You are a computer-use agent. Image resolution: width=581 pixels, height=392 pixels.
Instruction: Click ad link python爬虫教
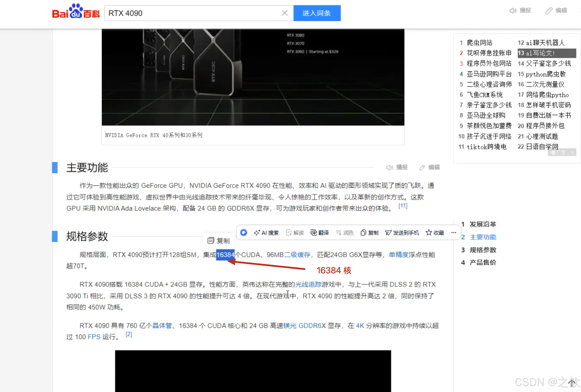(x=546, y=74)
